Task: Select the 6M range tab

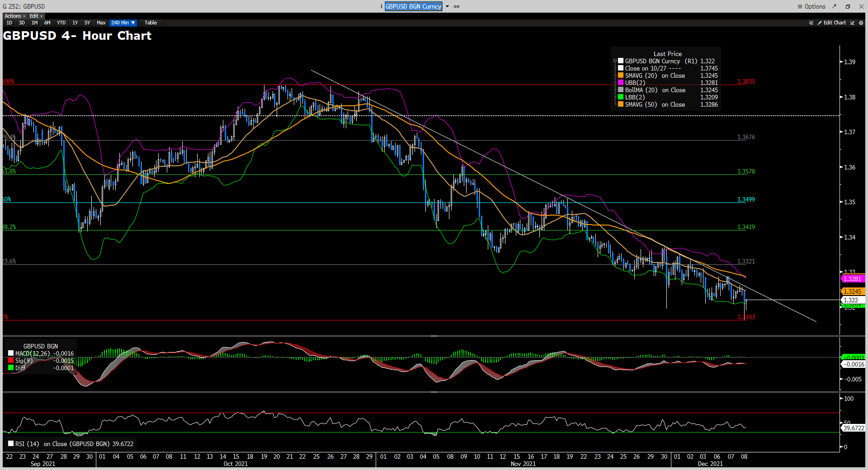Action: point(47,23)
